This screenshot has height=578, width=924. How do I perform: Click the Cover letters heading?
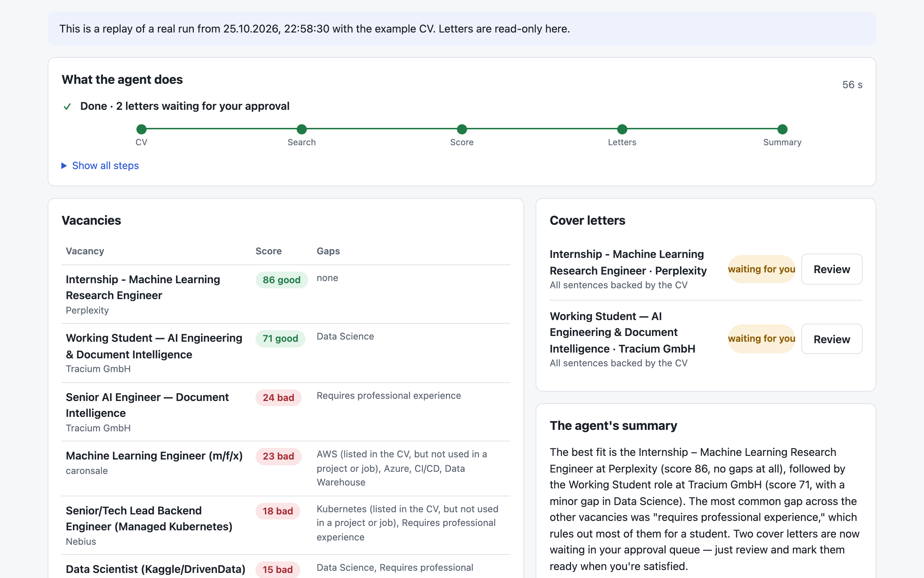(587, 221)
